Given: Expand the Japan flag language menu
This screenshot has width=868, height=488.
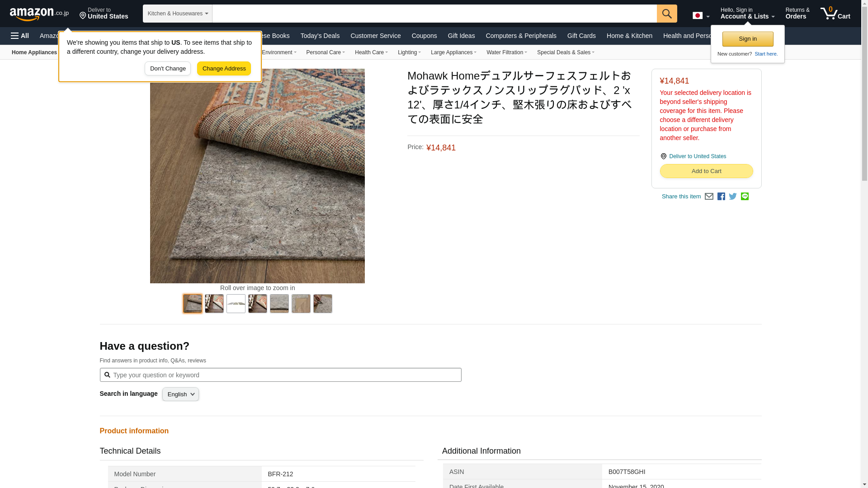Looking at the screenshot, I should tap(701, 15).
